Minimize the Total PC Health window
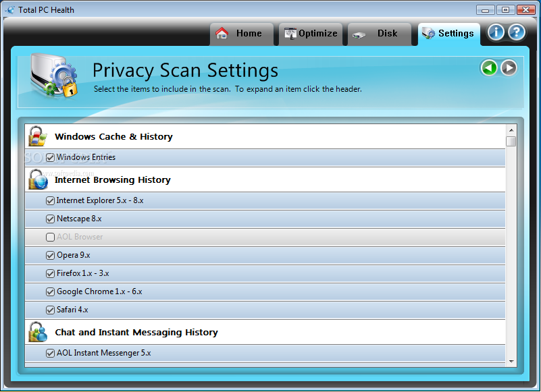This screenshot has width=541, height=392. coord(485,10)
